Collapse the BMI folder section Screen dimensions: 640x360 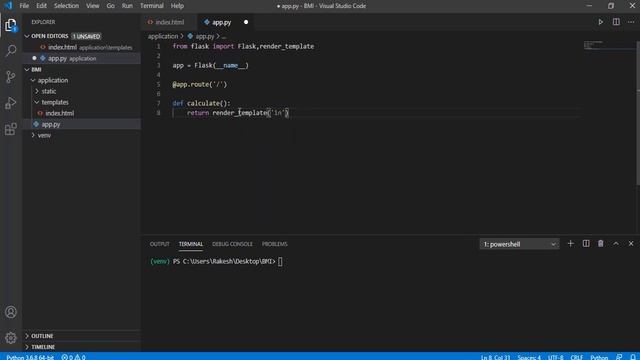click(27, 70)
